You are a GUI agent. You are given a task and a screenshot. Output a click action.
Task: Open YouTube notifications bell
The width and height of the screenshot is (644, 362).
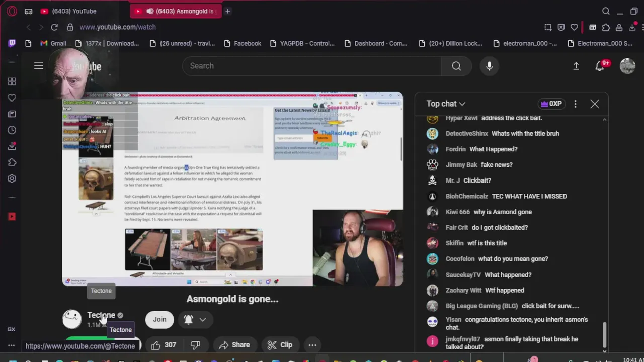tap(600, 66)
